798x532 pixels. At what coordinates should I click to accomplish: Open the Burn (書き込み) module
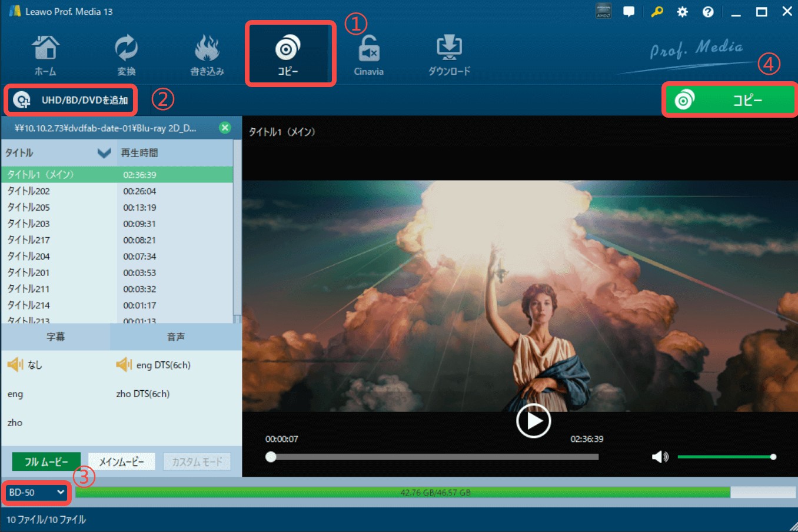coord(207,56)
